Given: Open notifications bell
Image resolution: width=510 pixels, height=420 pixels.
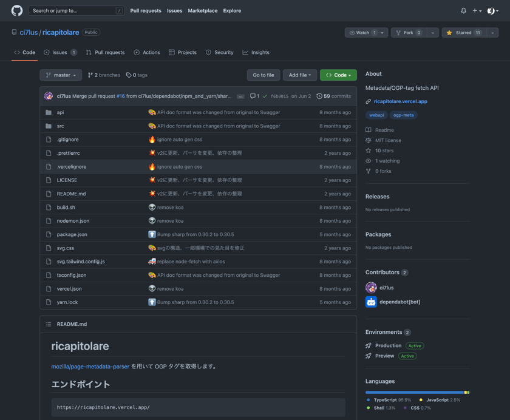Looking at the screenshot, I should pos(463,11).
